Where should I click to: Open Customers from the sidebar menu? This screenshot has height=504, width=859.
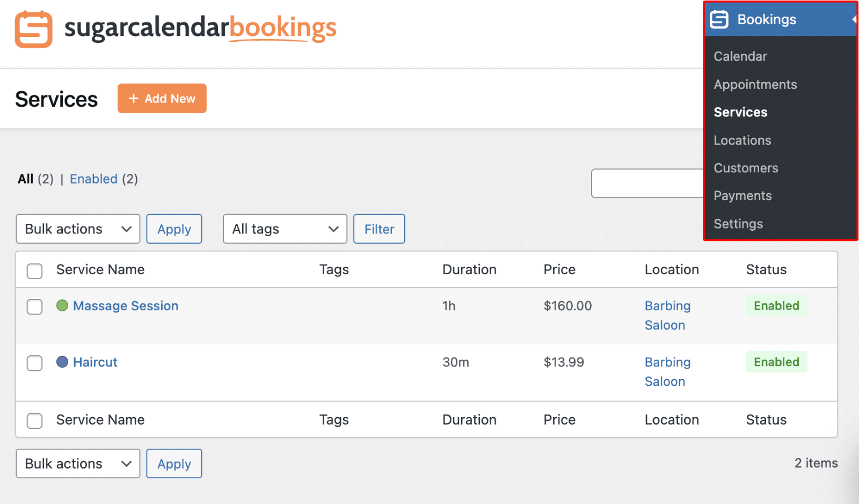pos(745,168)
